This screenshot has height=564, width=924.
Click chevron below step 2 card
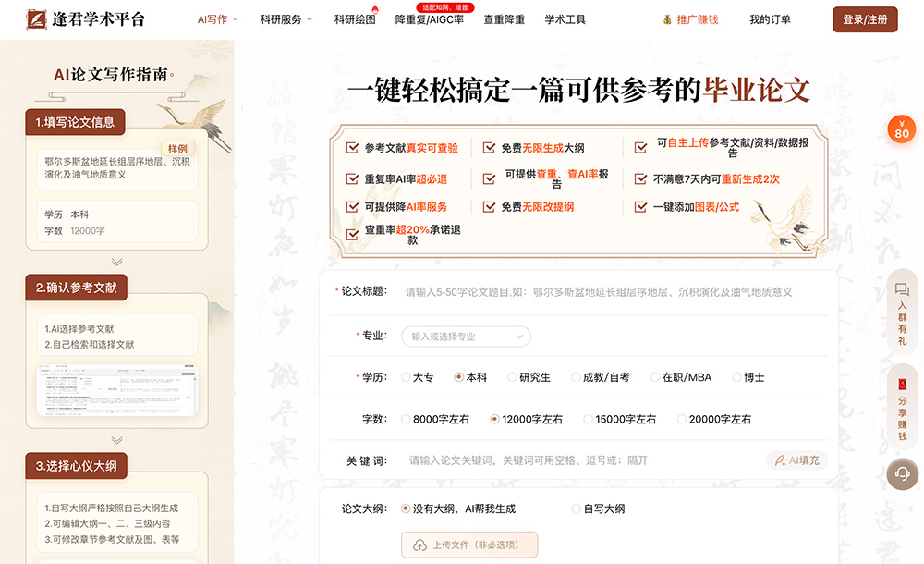[x=117, y=440]
